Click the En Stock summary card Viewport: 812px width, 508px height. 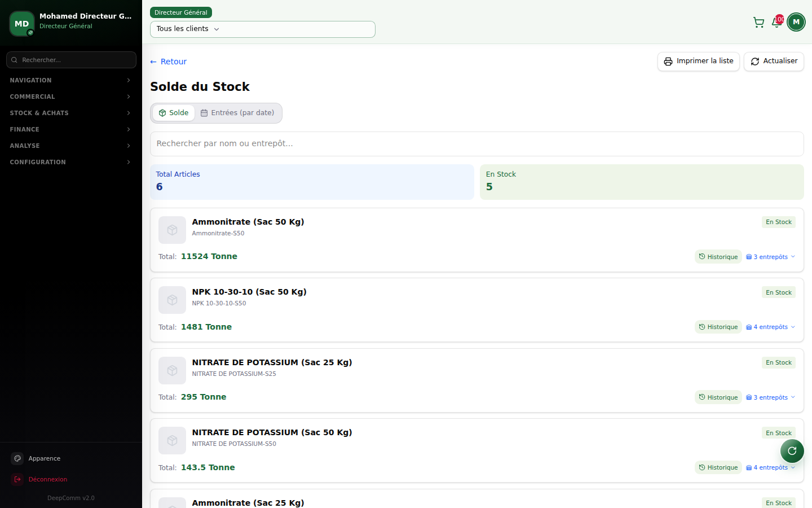pos(642,182)
